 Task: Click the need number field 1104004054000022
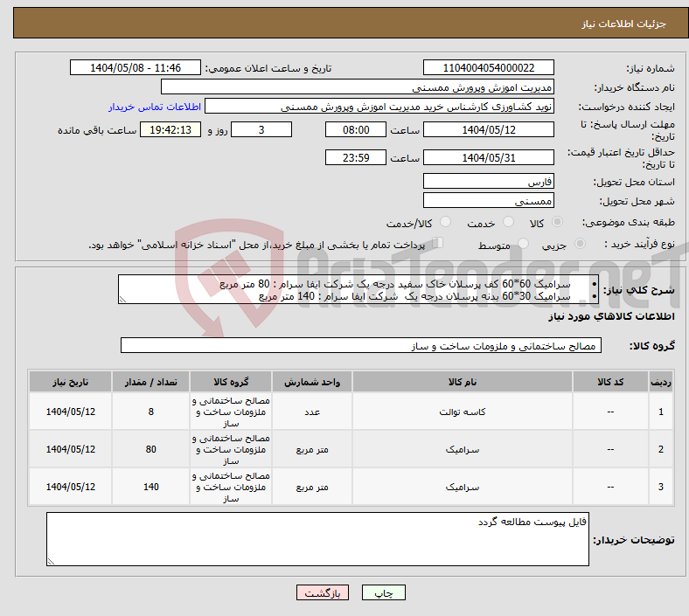(x=488, y=67)
